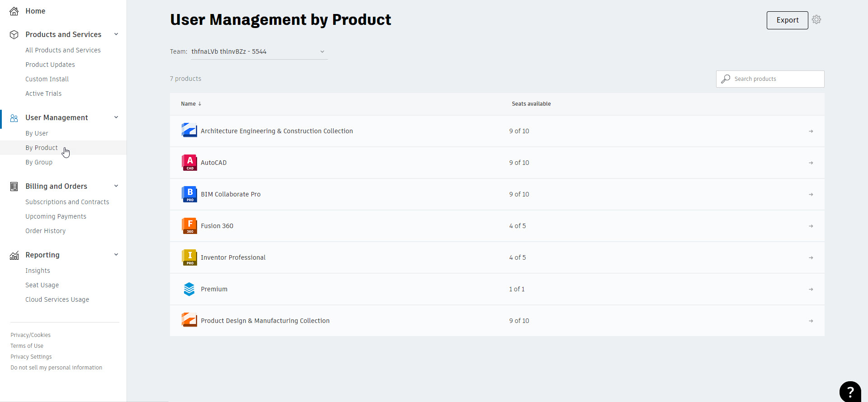
Task: Open BIM Collaborate Pro row arrow
Action: pyautogui.click(x=811, y=195)
